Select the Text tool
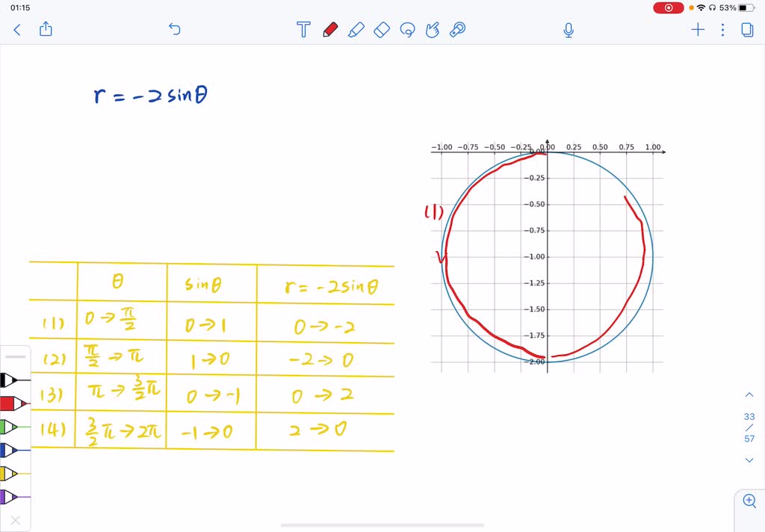The image size is (765, 532). [303, 30]
